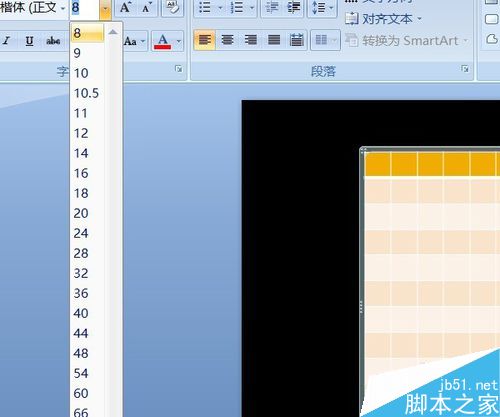Click the orange table header row
500x417 pixels.
coord(432,164)
